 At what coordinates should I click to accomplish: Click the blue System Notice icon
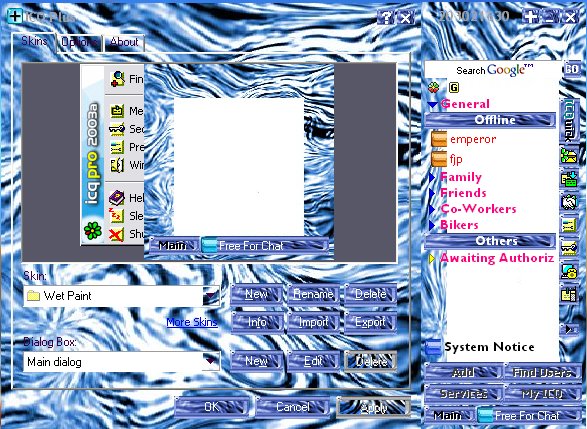(x=434, y=347)
